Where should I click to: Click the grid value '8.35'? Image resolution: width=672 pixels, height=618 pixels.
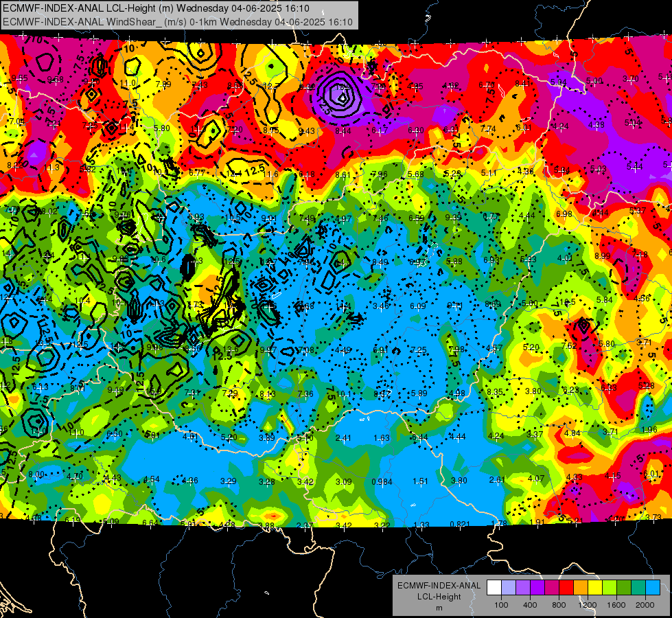[x=495, y=391]
